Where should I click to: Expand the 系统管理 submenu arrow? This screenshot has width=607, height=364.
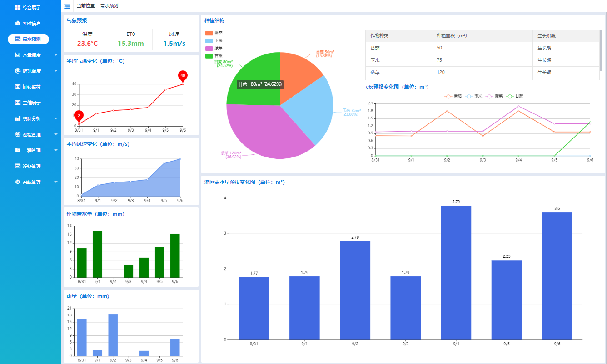(x=56, y=182)
